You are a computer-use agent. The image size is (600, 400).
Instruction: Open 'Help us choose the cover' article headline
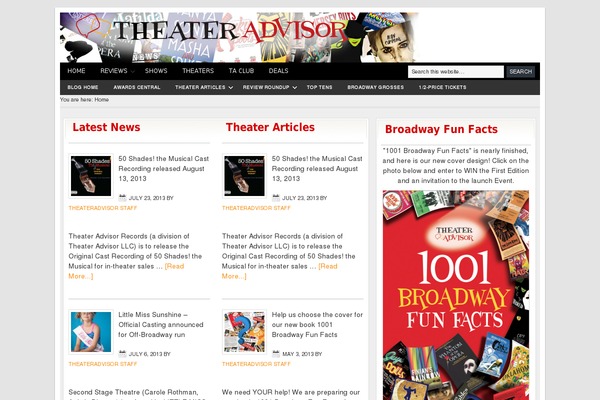(317, 325)
